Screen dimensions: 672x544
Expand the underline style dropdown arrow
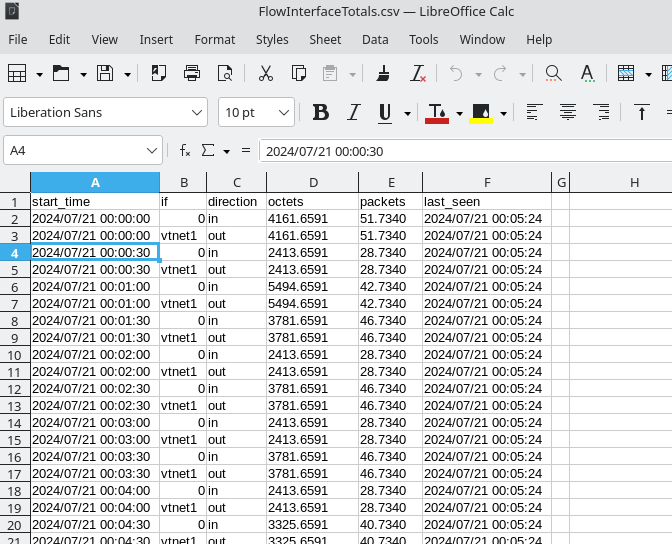click(408, 114)
